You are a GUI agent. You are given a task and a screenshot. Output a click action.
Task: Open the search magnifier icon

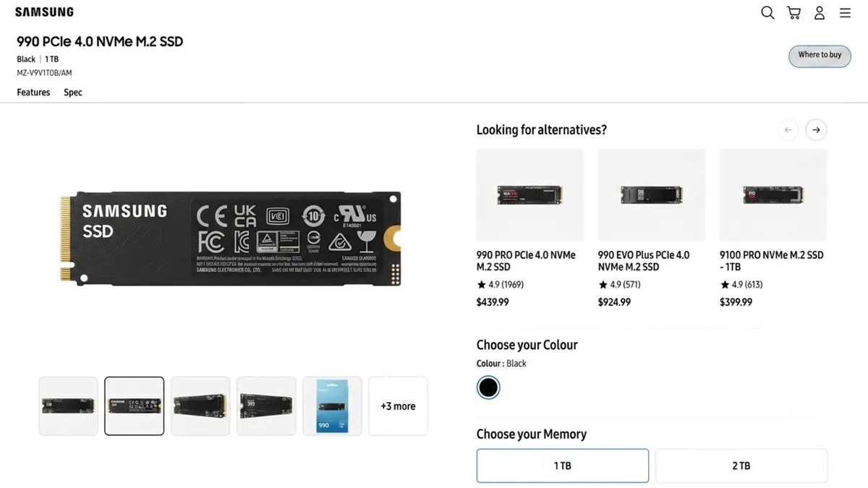pos(767,12)
